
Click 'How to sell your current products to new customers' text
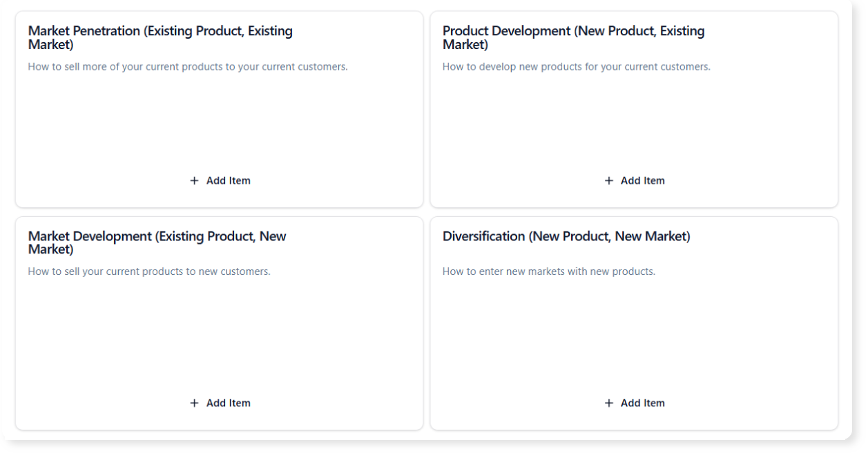(149, 271)
